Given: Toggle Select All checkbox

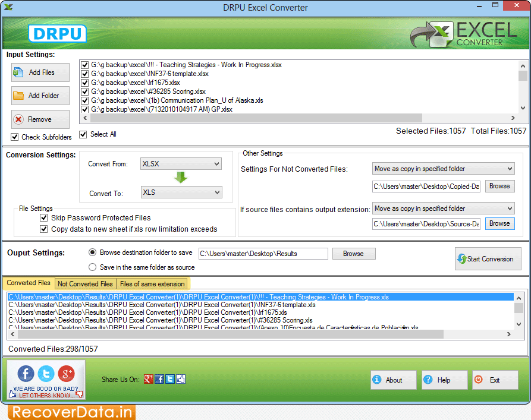Looking at the screenshot, I should [83, 134].
